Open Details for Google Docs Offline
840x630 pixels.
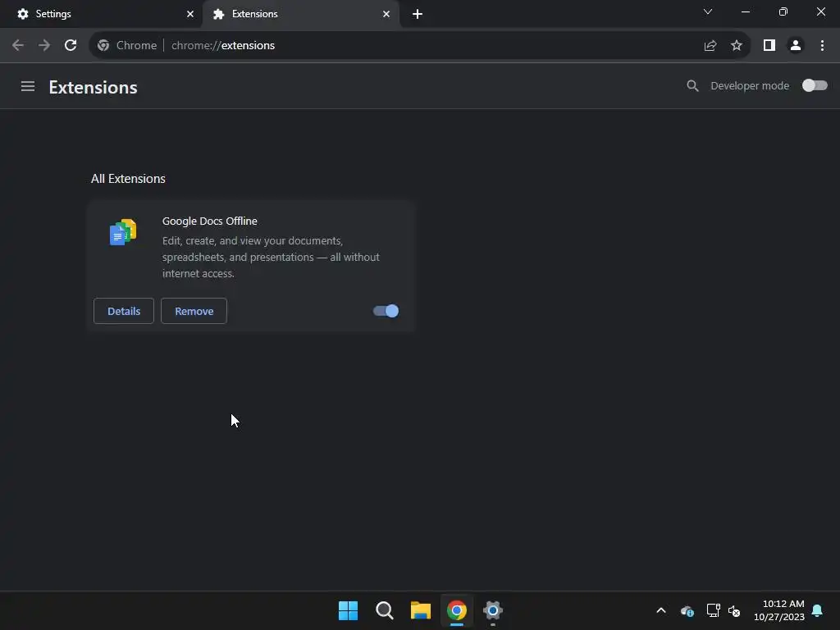point(124,311)
